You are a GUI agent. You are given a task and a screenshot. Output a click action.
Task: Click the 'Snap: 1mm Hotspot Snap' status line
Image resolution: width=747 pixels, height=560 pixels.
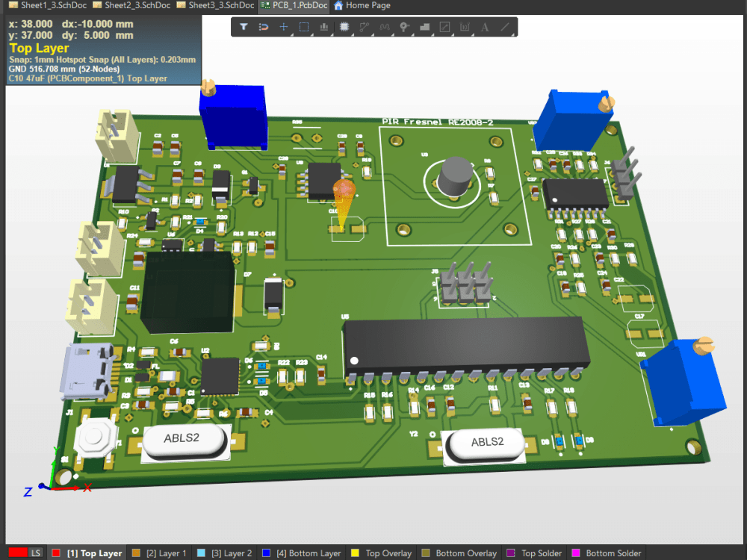[x=102, y=60]
